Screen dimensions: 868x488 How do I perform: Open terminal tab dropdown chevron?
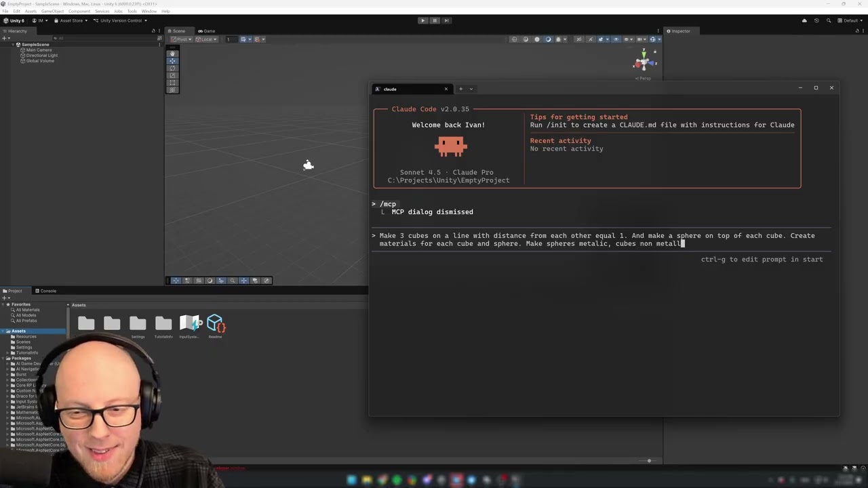pyautogui.click(x=471, y=89)
